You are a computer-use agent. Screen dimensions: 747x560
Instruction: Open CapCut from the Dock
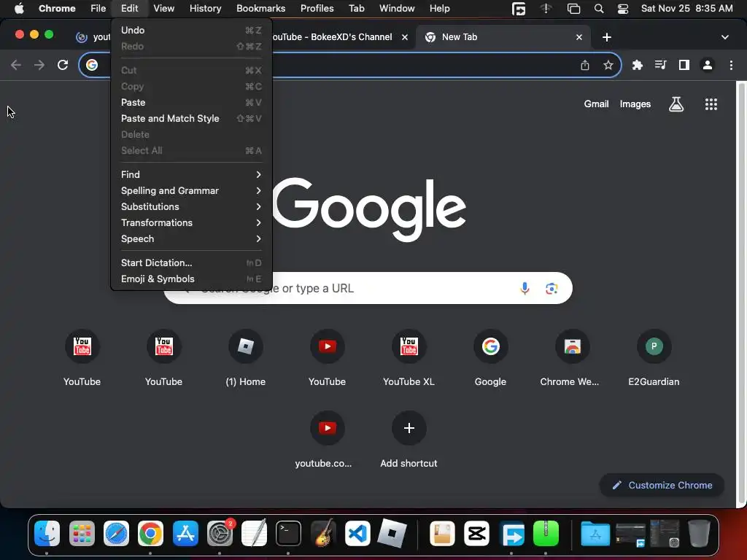coord(477,533)
